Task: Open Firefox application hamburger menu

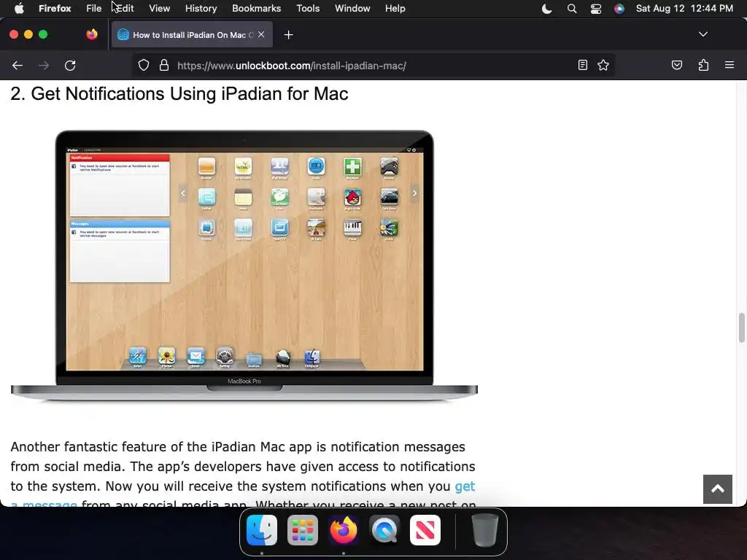Action: 729,65
